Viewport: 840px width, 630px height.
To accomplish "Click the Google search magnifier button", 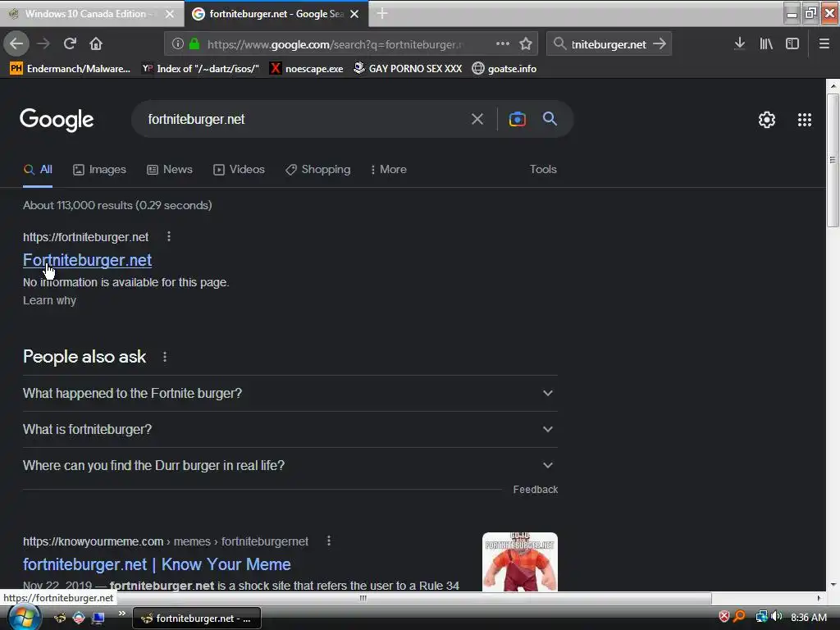I will point(550,118).
